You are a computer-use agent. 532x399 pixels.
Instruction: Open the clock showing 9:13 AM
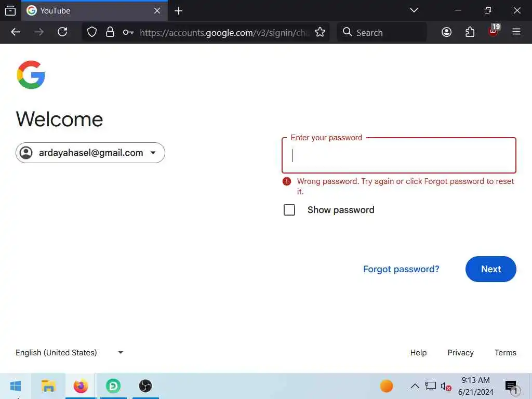(x=476, y=386)
